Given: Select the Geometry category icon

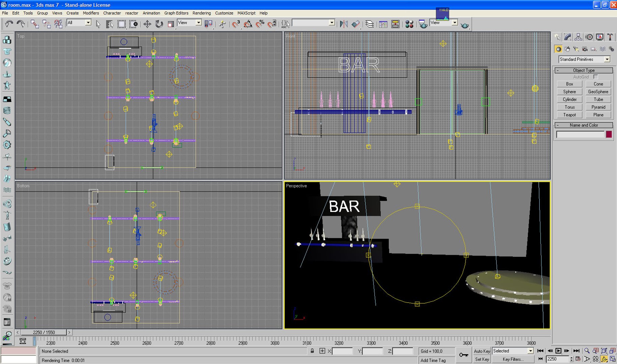Looking at the screenshot, I should (x=558, y=49).
